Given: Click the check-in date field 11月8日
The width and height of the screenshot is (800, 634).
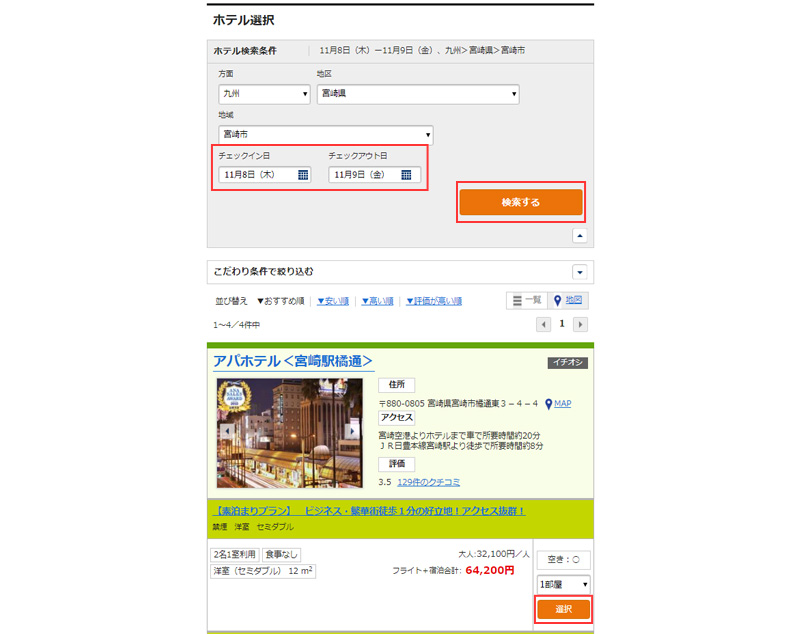Looking at the screenshot, I should [x=264, y=175].
